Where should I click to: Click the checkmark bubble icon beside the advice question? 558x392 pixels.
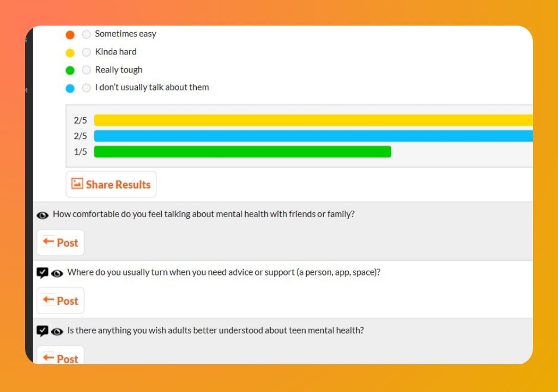coord(43,272)
